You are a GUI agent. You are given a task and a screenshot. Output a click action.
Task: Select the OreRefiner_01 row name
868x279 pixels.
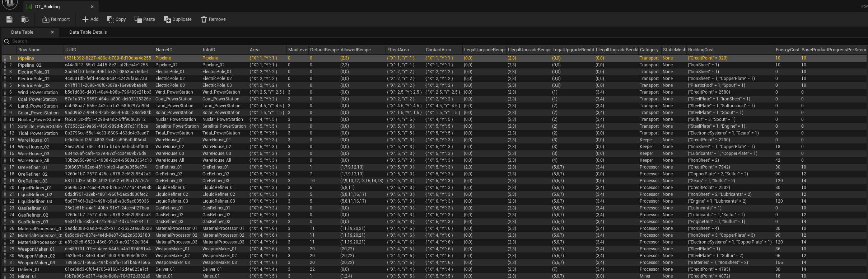click(33, 167)
